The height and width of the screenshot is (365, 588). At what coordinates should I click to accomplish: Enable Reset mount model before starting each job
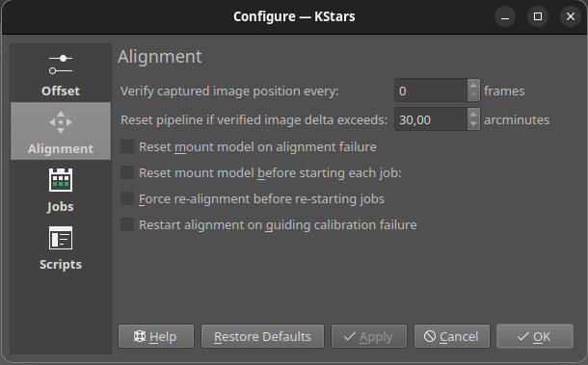[x=127, y=172]
